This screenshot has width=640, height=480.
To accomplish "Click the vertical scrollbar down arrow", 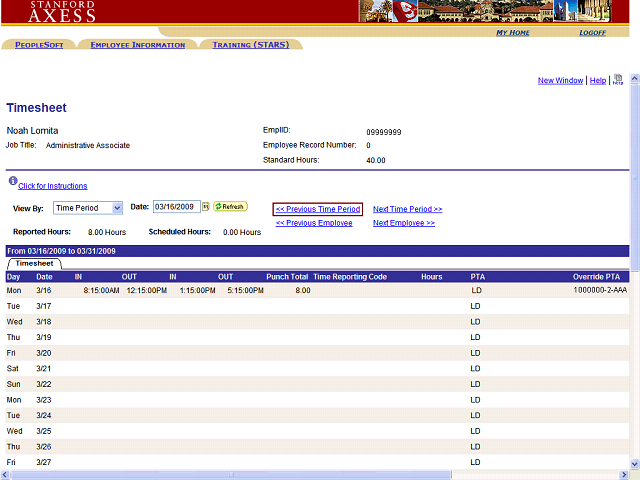I will tap(634, 464).
